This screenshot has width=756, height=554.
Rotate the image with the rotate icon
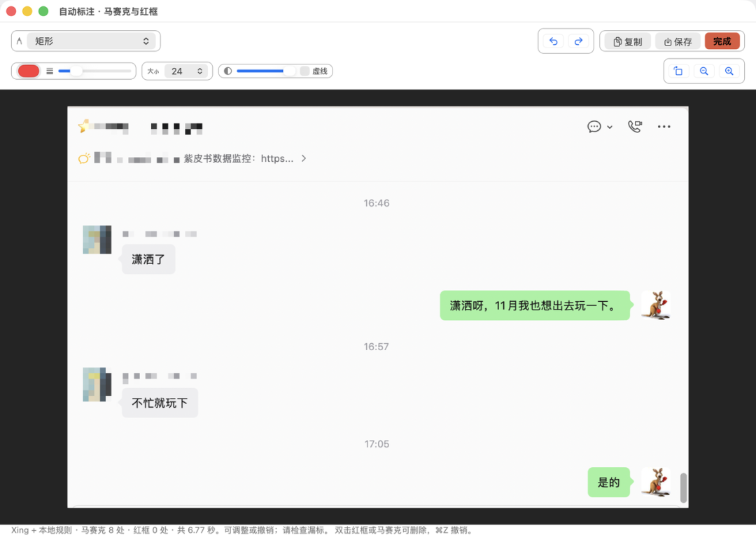point(678,71)
